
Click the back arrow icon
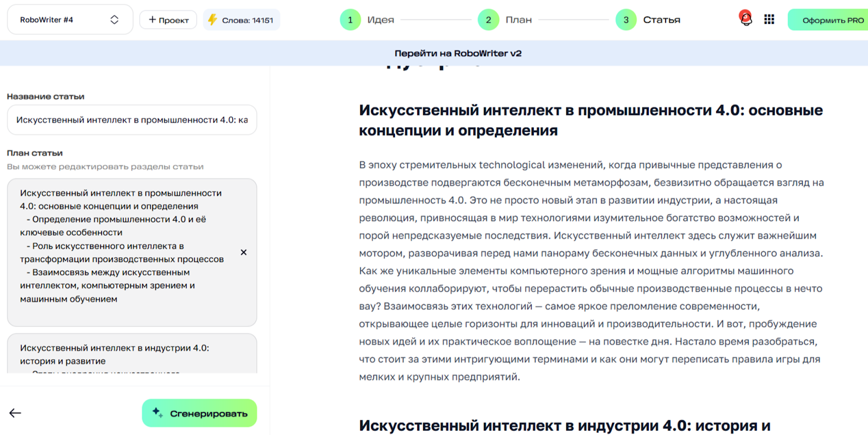click(x=15, y=413)
